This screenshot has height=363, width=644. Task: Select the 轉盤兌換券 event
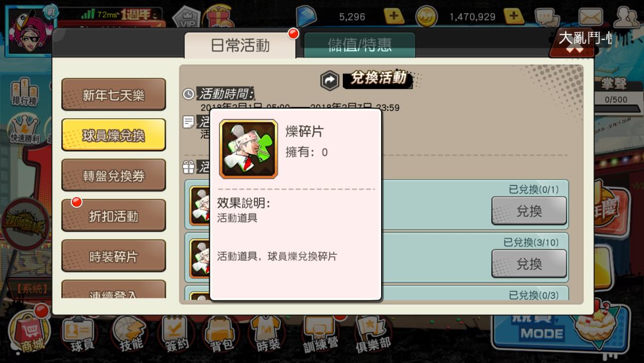pos(114,176)
